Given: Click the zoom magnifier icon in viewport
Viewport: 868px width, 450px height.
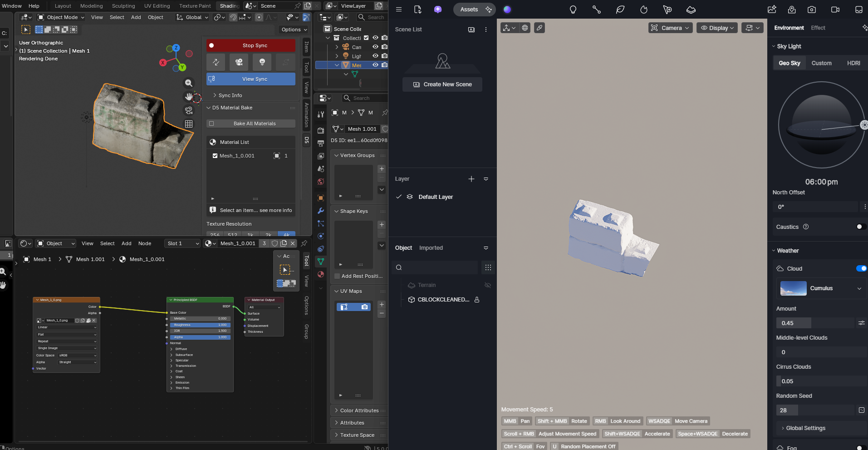Looking at the screenshot, I should (x=189, y=83).
